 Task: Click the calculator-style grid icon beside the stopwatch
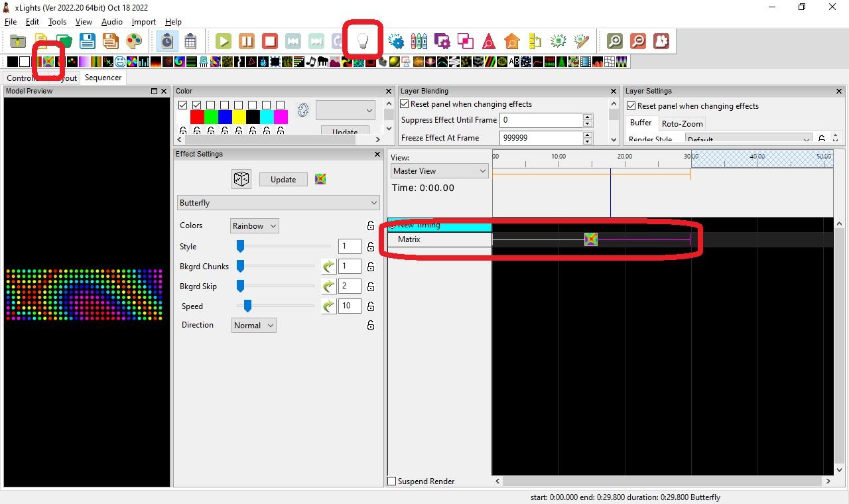[190, 41]
